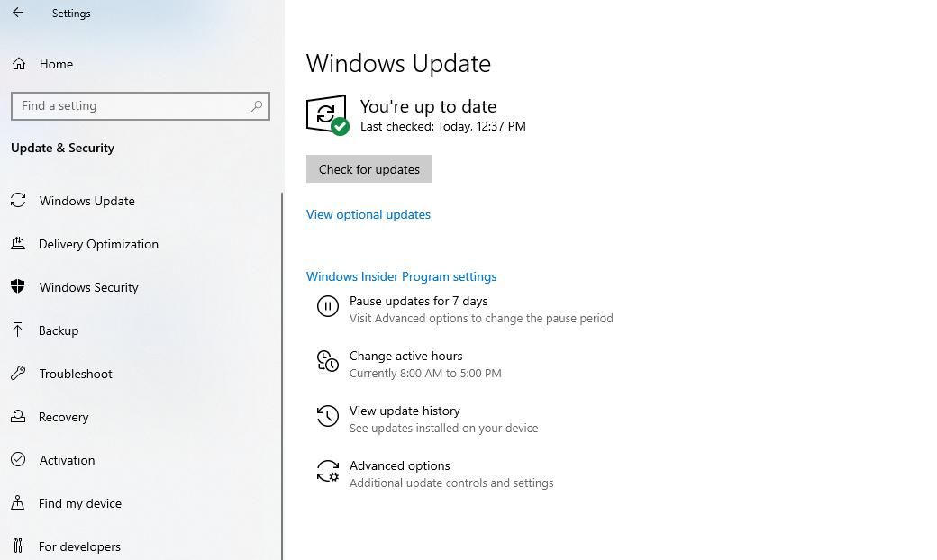Open Change active hours
The width and height of the screenshot is (937, 560).
click(405, 356)
